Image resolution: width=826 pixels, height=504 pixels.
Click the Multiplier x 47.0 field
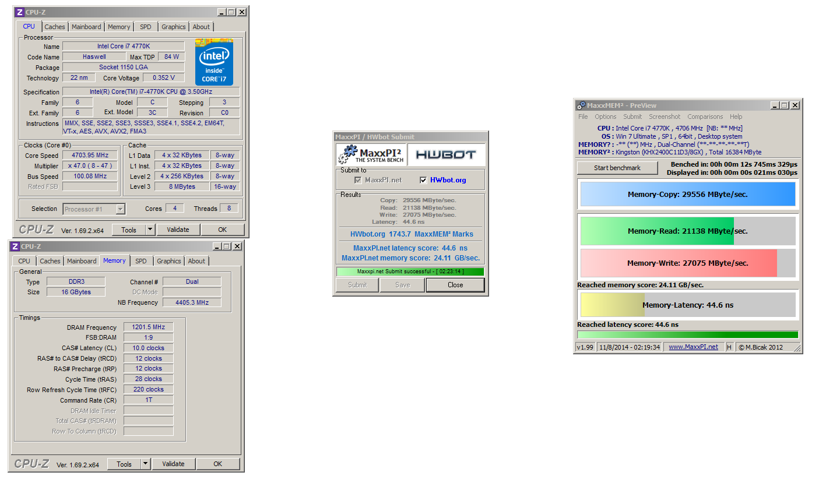click(90, 166)
